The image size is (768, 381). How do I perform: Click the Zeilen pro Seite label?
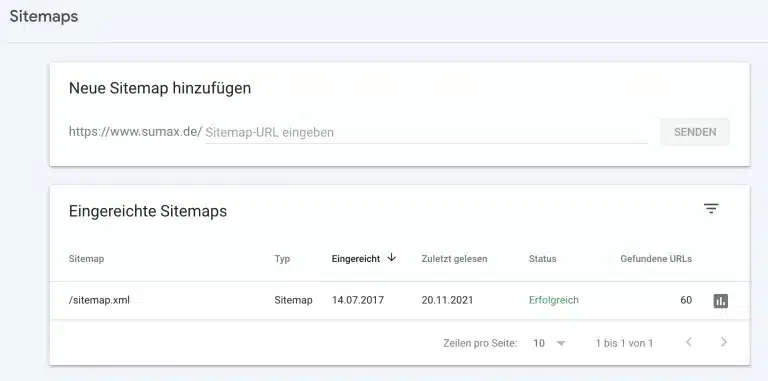[480, 343]
